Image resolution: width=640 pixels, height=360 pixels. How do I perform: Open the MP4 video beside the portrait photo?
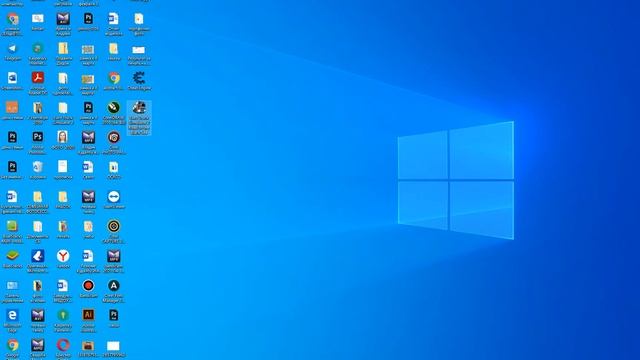tap(88, 137)
